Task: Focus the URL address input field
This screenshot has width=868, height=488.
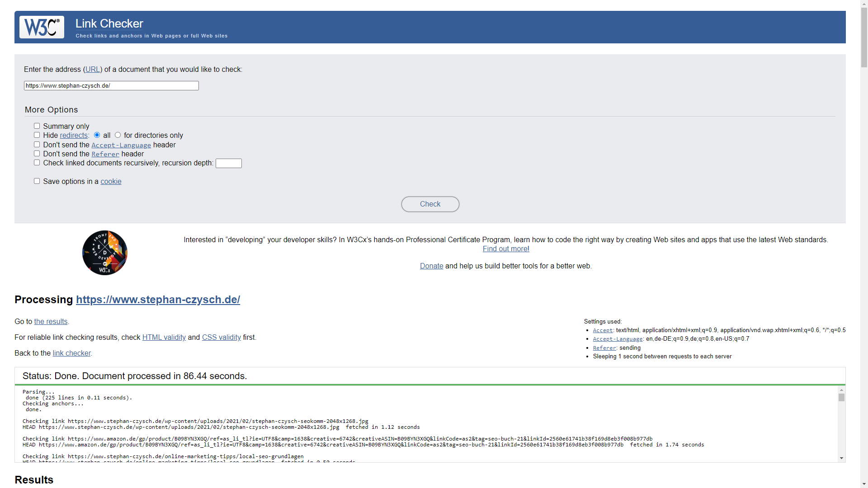Action: click(111, 86)
